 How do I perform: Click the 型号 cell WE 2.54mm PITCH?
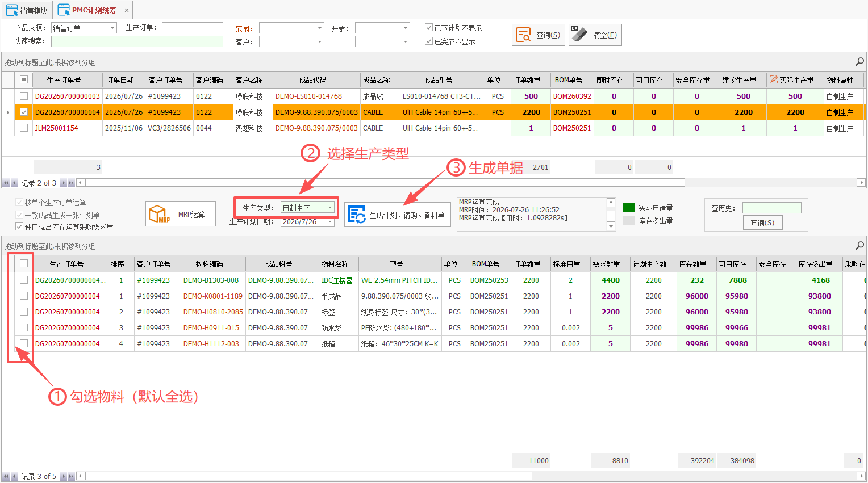[400, 280]
